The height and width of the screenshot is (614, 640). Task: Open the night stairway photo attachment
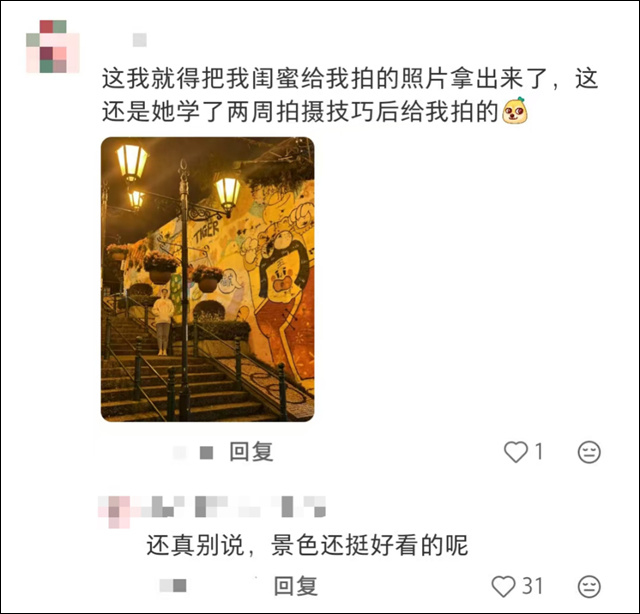click(207, 279)
